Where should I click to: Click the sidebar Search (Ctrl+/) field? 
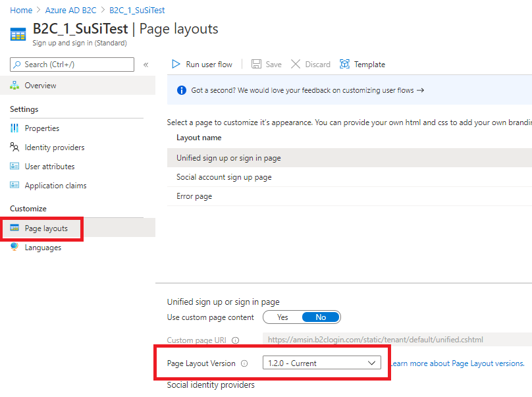pos(72,65)
